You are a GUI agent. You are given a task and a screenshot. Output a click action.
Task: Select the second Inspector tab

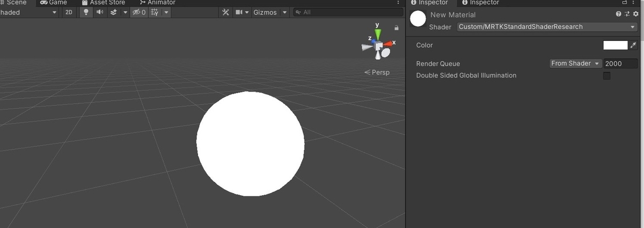[480, 3]
